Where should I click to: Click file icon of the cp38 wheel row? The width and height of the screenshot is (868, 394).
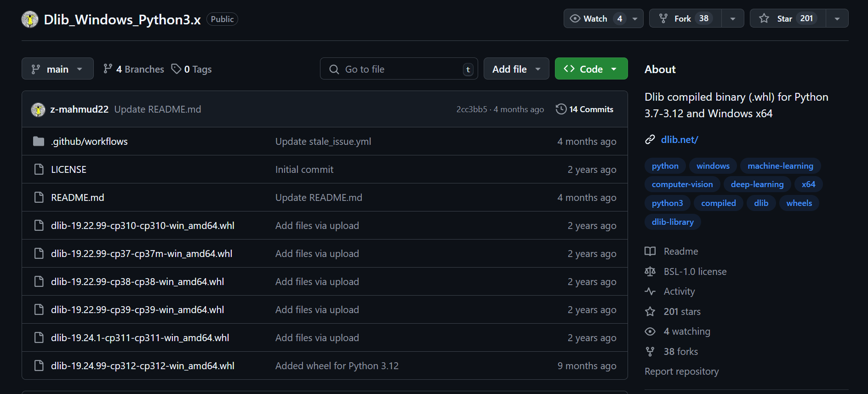[39, 281]
